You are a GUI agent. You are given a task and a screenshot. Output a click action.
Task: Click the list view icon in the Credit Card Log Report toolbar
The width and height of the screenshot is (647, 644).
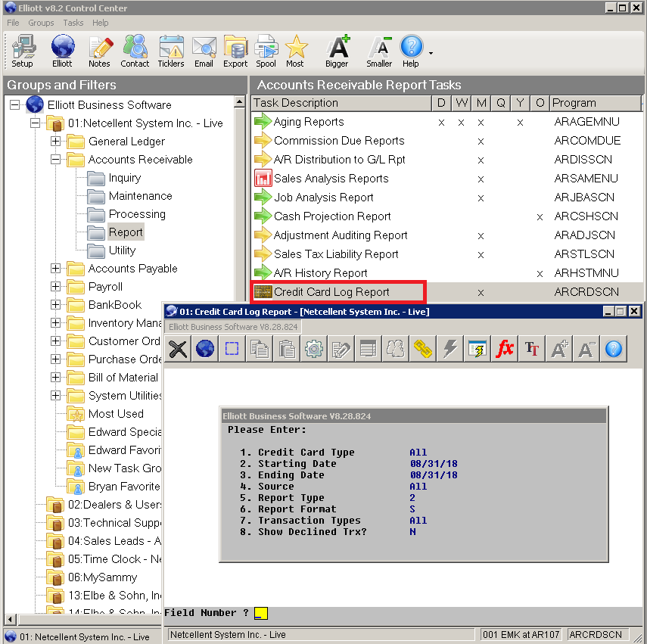pyautogui.click(x=368, y=349)
